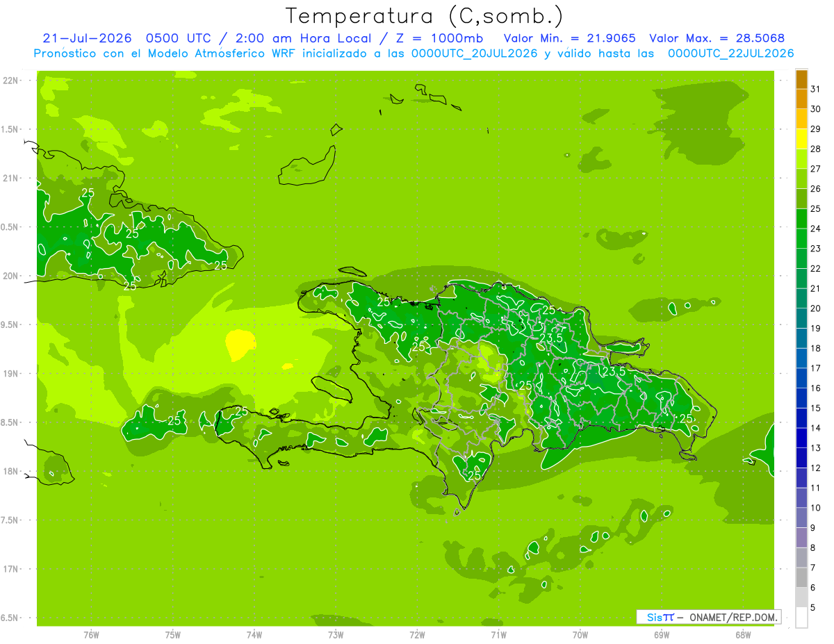Click the 22N latitude axis label
The image size is (834, 644).
10,81
